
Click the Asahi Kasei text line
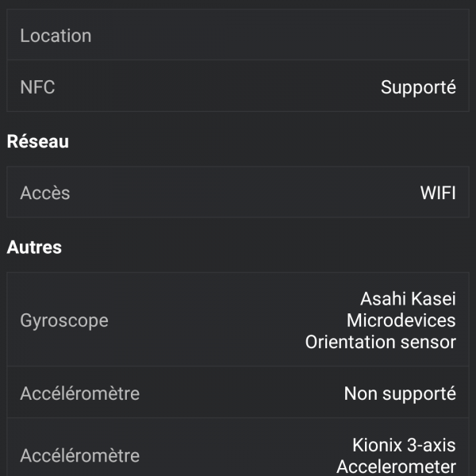click(x=408, y=299)
